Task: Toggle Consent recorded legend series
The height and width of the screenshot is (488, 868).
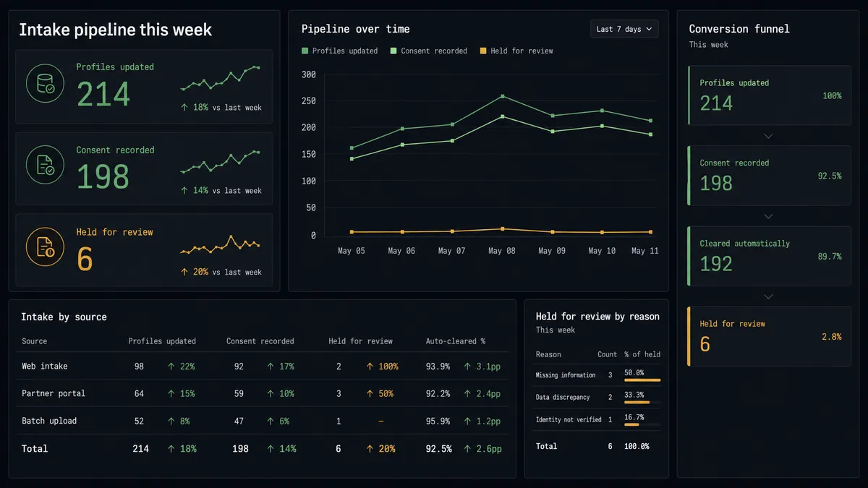Action: point(429,51)
